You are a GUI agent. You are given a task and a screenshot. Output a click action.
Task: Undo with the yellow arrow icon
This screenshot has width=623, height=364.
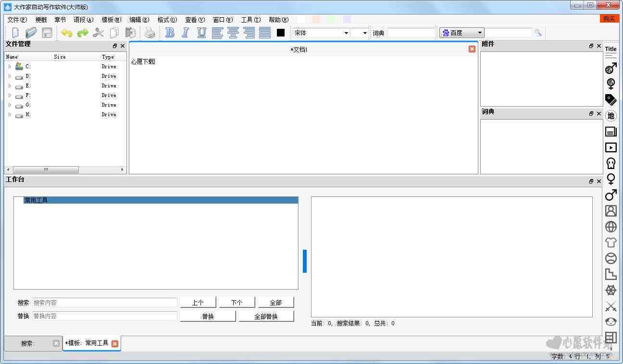click(66, 33)
